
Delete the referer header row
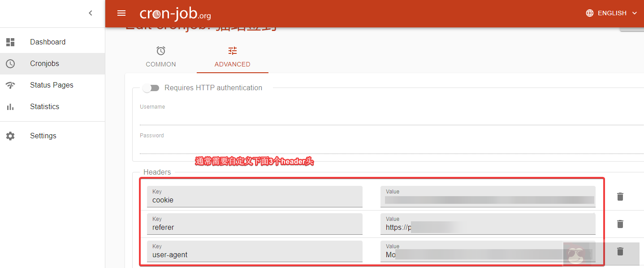tap(620, 224)
